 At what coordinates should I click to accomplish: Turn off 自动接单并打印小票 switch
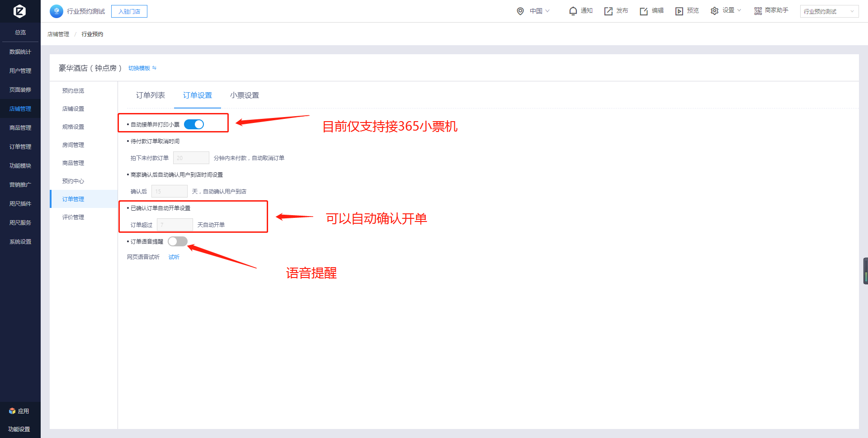[194, 124]
